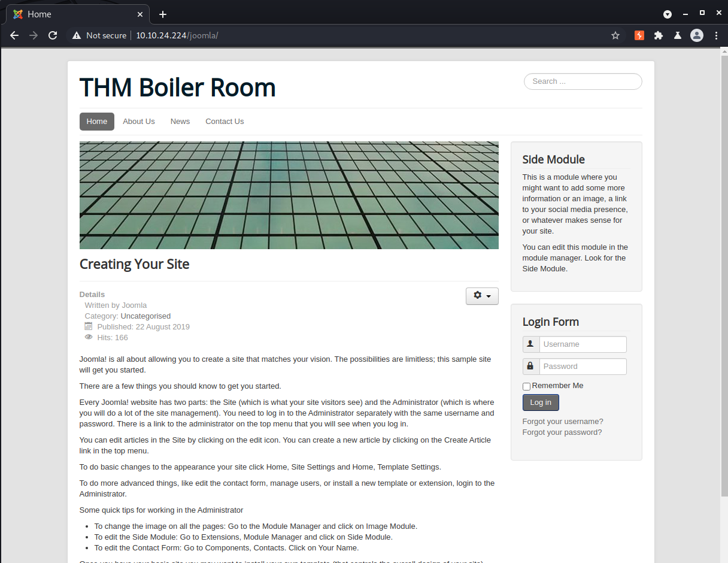Select the Home menu item
This screenshot has height=563, width=728.
pyautogui.click(x=97, y=121)
